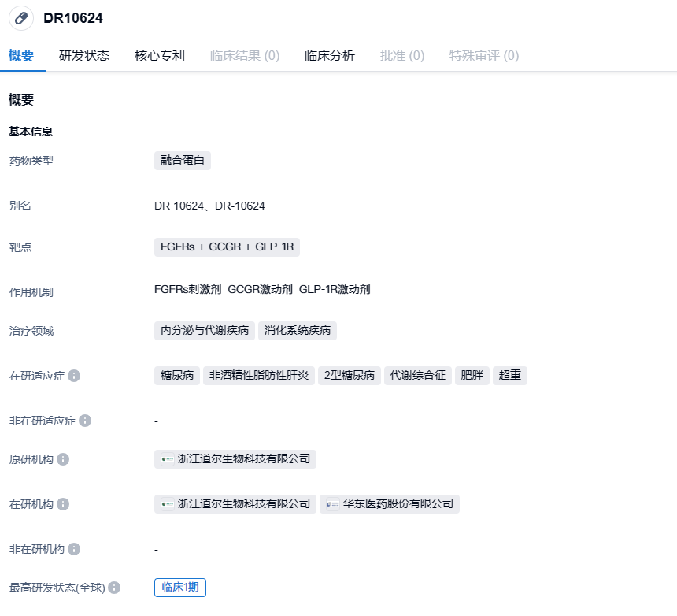
Task: Click the drug pill icon beside DR10624
Action: (x=21, y=18)
